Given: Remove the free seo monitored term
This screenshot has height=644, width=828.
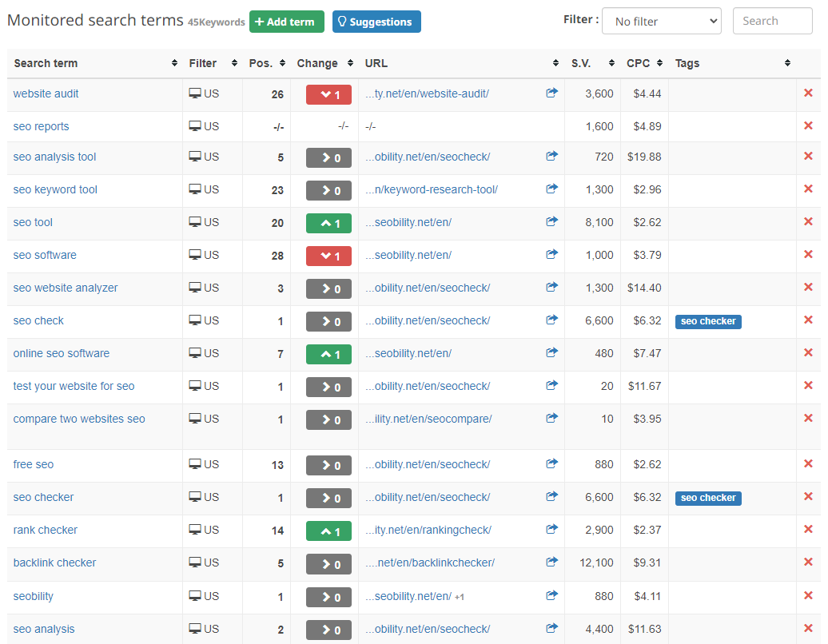Looking at the screenshot, I should click(x=809, y=464).
